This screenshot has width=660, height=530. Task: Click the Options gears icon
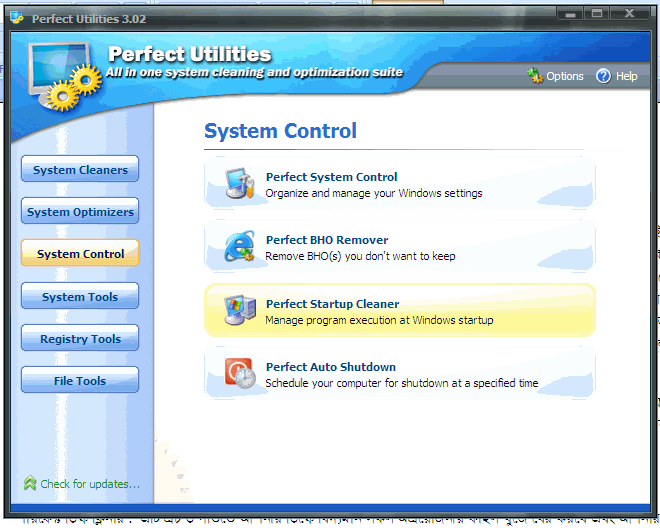click(x=535, y=76)
